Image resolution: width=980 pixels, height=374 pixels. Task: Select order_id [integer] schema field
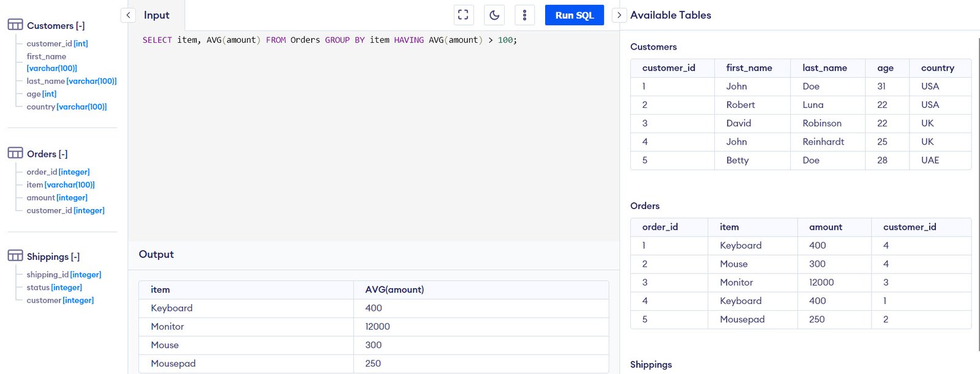point(58,172)
